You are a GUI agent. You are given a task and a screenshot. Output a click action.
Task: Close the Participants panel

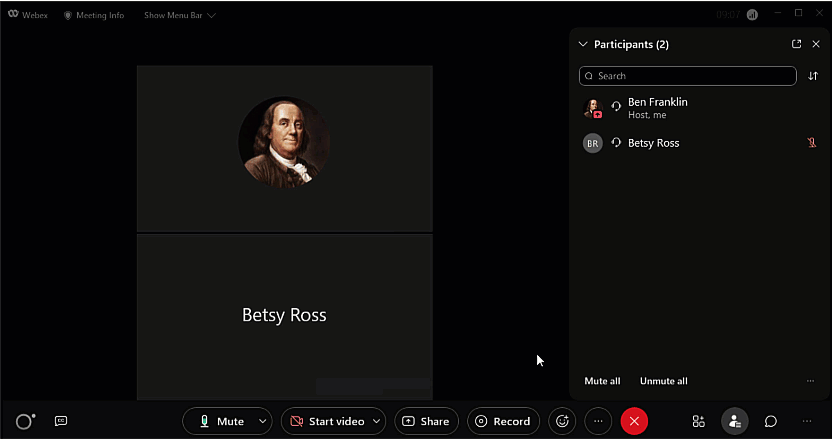(816, 44)
